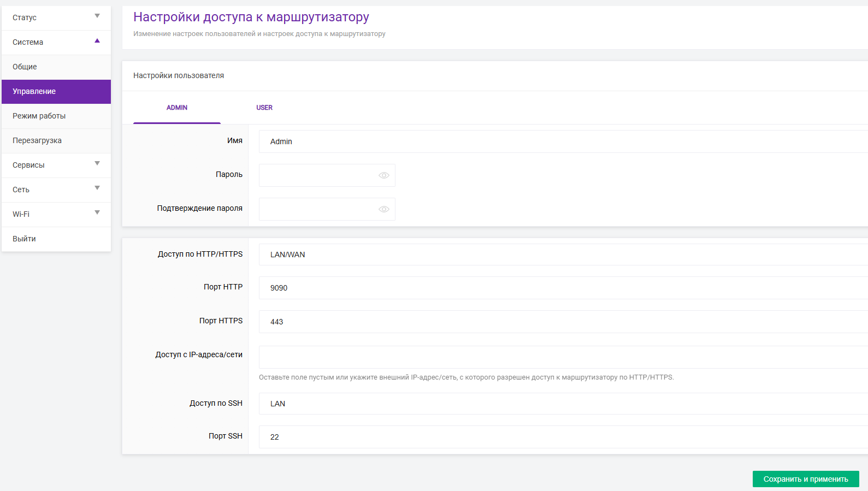Click the Имя field containing Admin

(563, 141)
